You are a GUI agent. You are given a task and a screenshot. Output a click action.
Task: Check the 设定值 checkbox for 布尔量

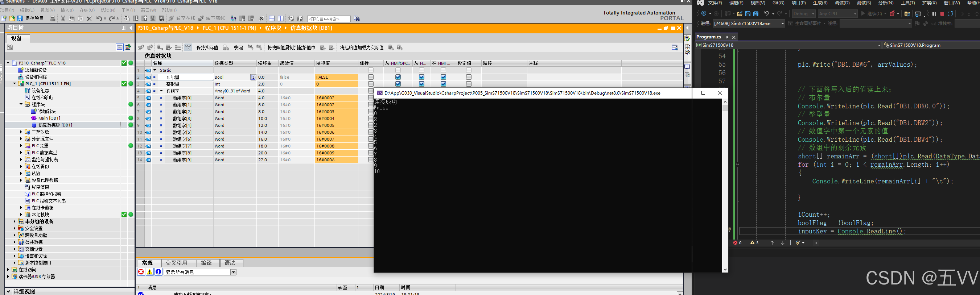tap(469, 77)
